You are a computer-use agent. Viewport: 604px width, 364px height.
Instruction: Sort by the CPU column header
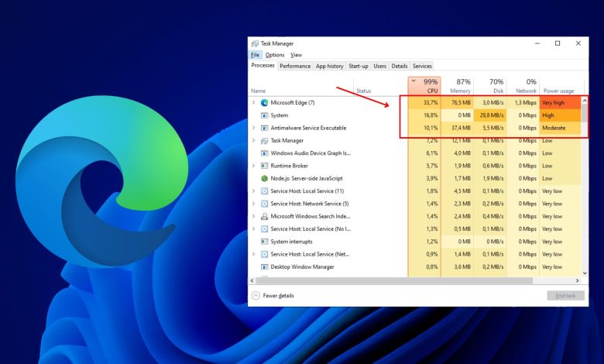click(x=424, y=86)
